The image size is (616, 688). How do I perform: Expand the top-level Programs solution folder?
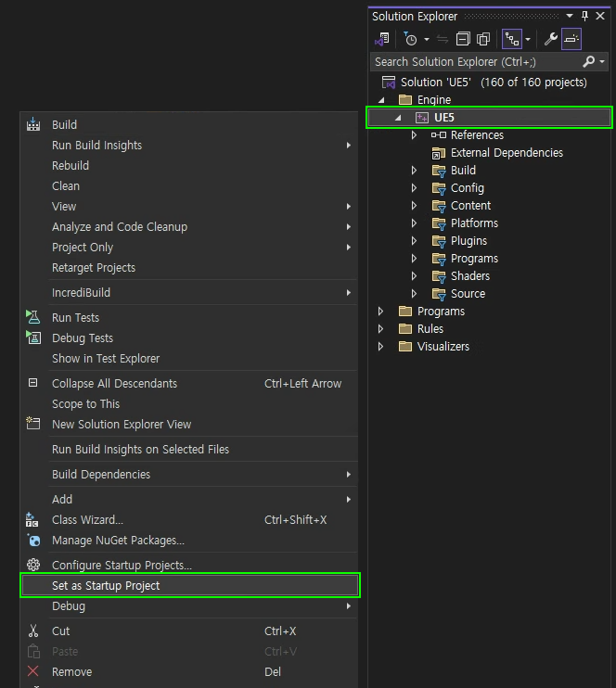[x=380, y=312]
